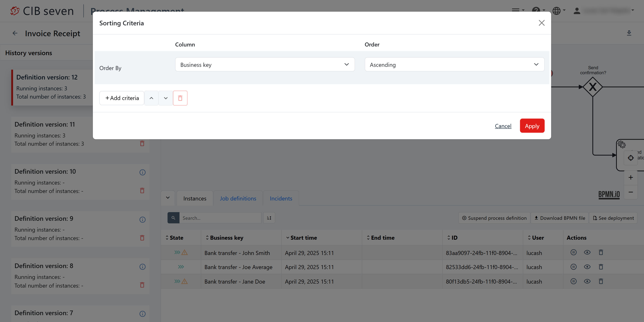Image resolution: width=644 pixels, height=322 pixels.
Task: Click the download icon at top right
Action: pos(629,33)
